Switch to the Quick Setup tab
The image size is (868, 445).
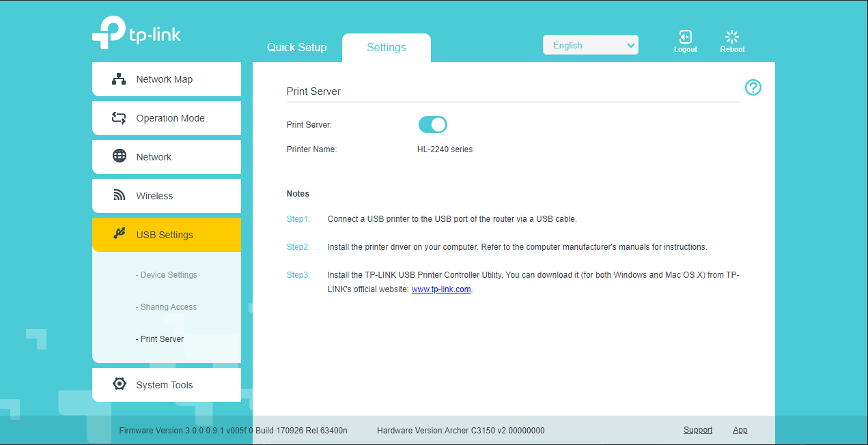point(297,47)
